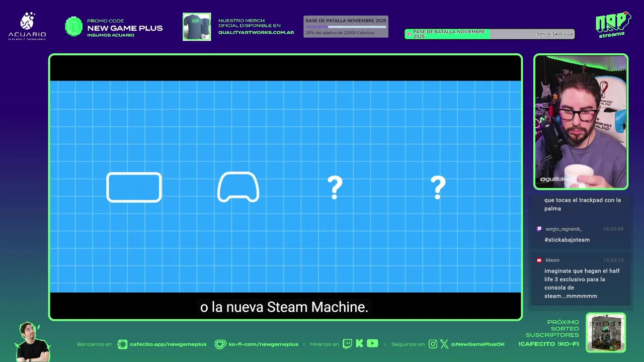Click '50% of $400 Goal' label
This screenshot has height=362, width=644.
[x=554, y=34]
